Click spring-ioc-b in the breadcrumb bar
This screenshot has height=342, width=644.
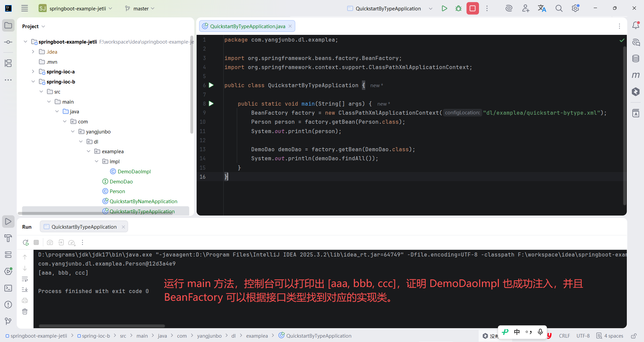click(94, 336)
